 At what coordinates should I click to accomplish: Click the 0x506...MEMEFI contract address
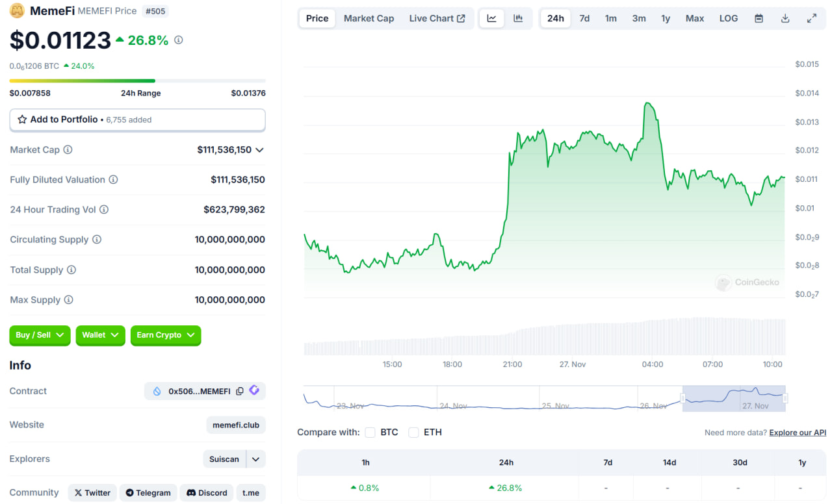pyautogui.click(x=199, y=391)
